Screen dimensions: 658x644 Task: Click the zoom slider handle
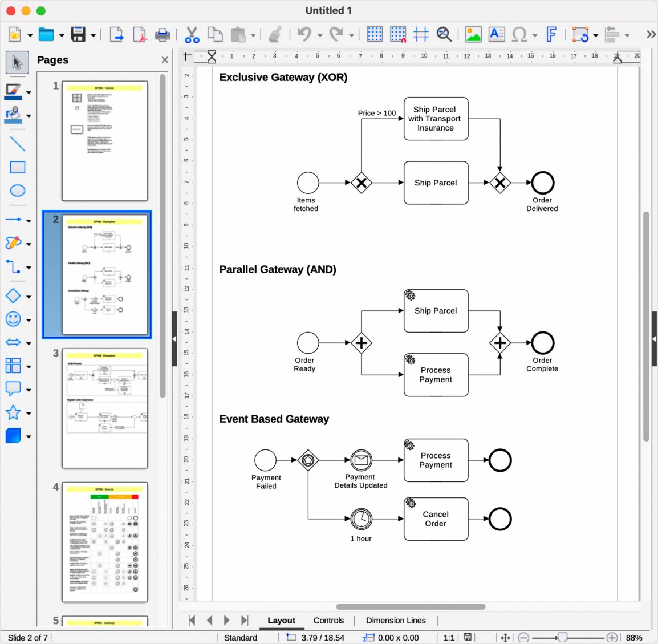coord(562,638)
